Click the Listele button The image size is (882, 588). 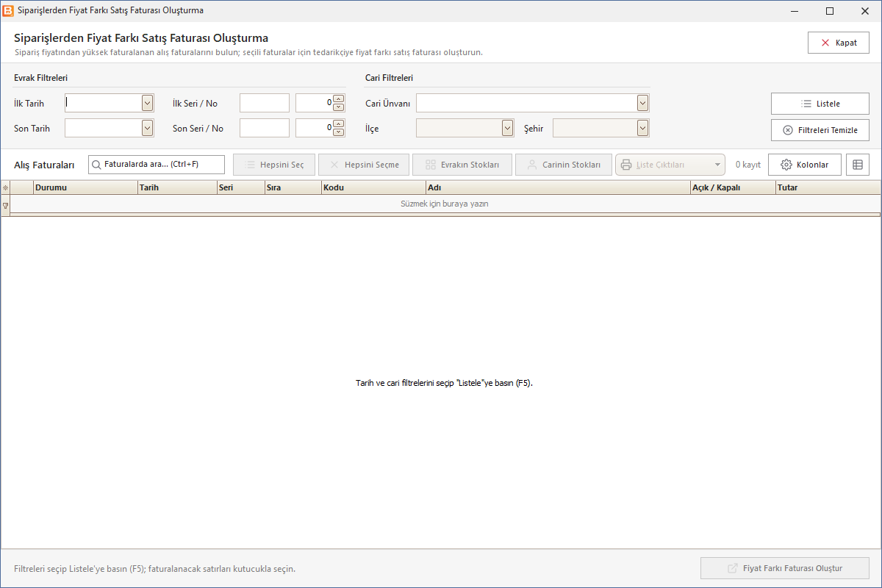tap(820, 104)
